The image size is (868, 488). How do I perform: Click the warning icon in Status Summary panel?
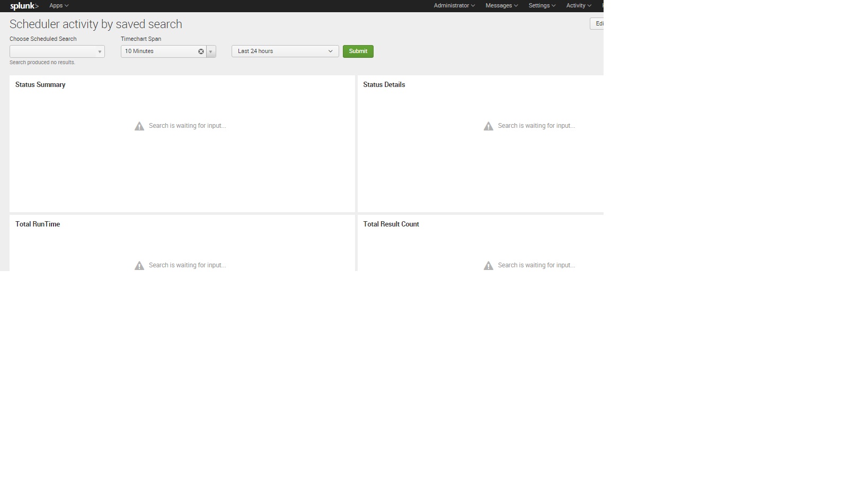[139, 126]
